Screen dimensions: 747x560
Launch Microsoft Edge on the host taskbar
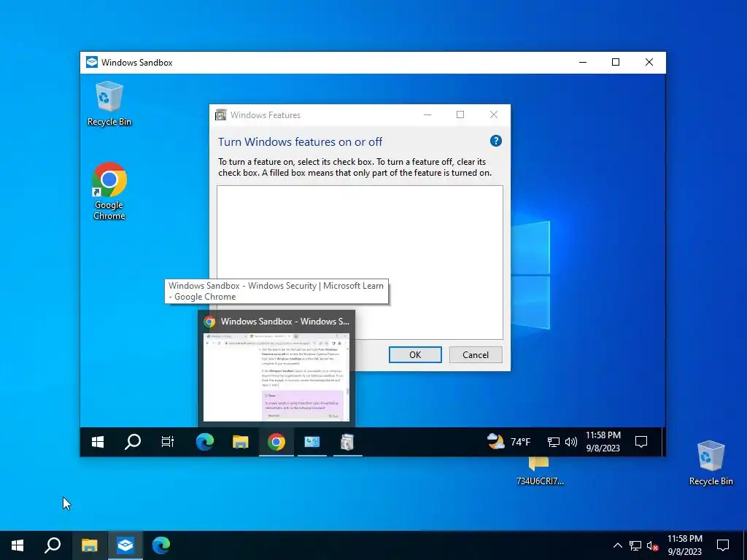tap(161, 545)
